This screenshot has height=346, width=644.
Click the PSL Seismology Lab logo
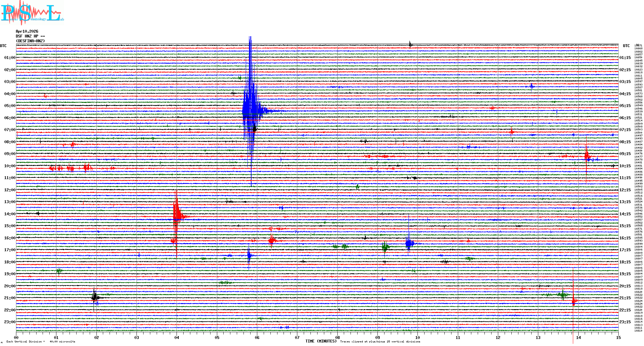32,13
